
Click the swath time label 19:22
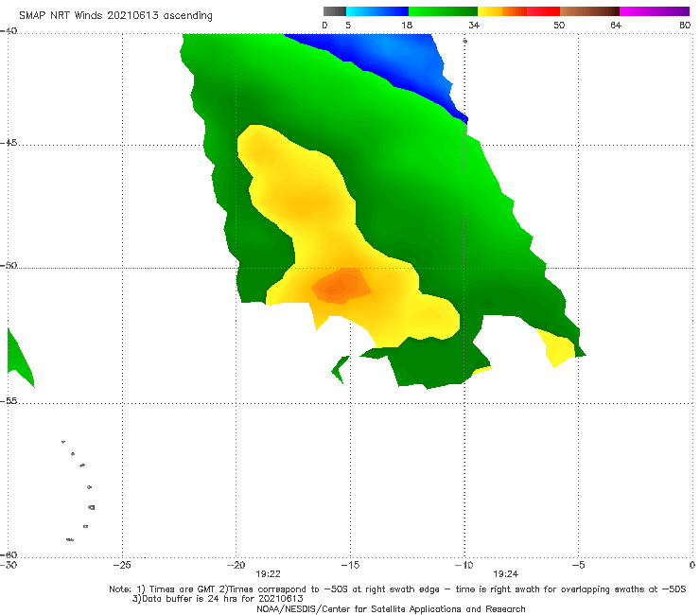(268, 574)
